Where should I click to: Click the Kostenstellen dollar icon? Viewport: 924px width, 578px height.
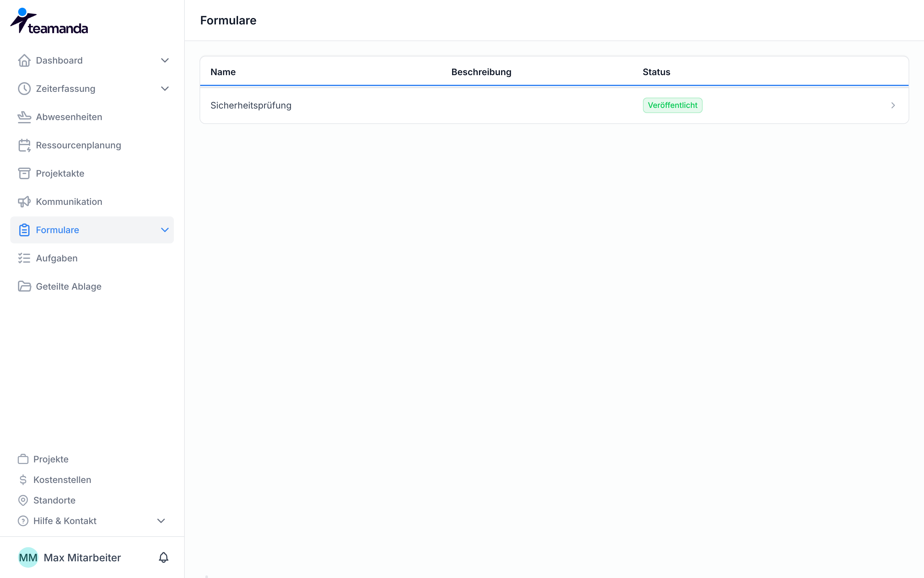click(23, 480)
